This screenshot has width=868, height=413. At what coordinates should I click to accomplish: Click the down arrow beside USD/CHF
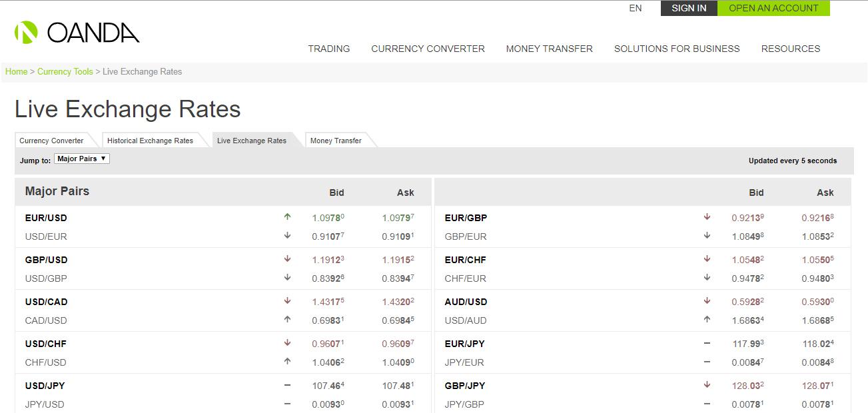(287, 342)
